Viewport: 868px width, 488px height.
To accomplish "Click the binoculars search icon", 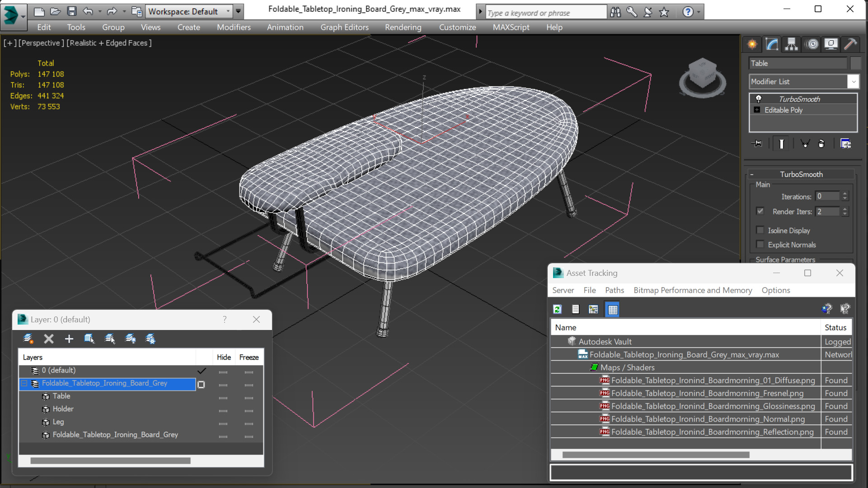I will [615, 12].
